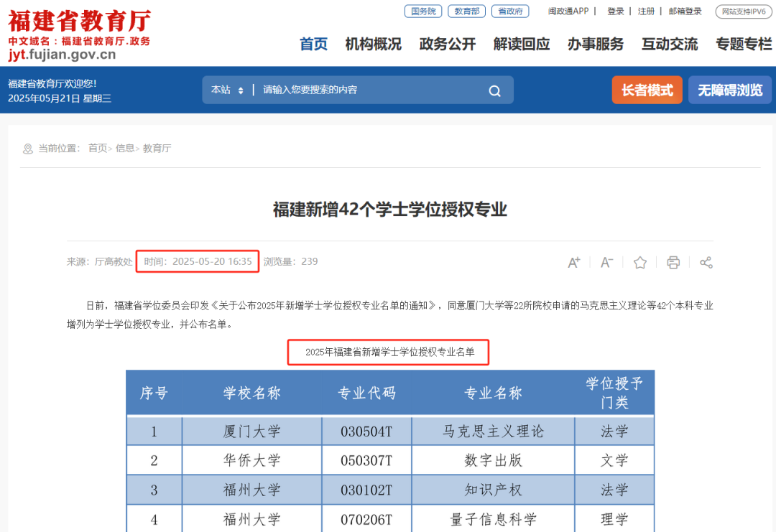
Task: Open the 办事服务 menu
Action: (x=596, y=44)
